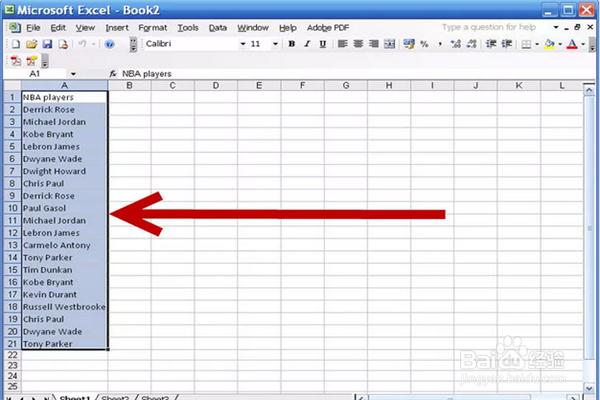Click Convert to PDF and Email icon
Image resolution: width=600 pixels, height=400 pixels.
[31, 61]
